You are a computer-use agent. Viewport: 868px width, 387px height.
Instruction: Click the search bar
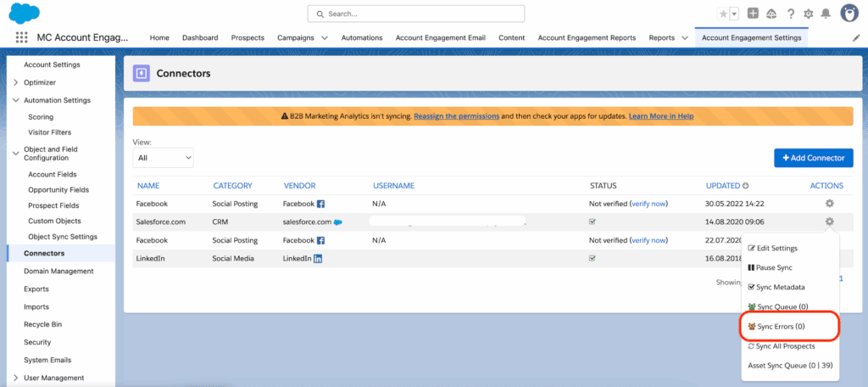415,14
